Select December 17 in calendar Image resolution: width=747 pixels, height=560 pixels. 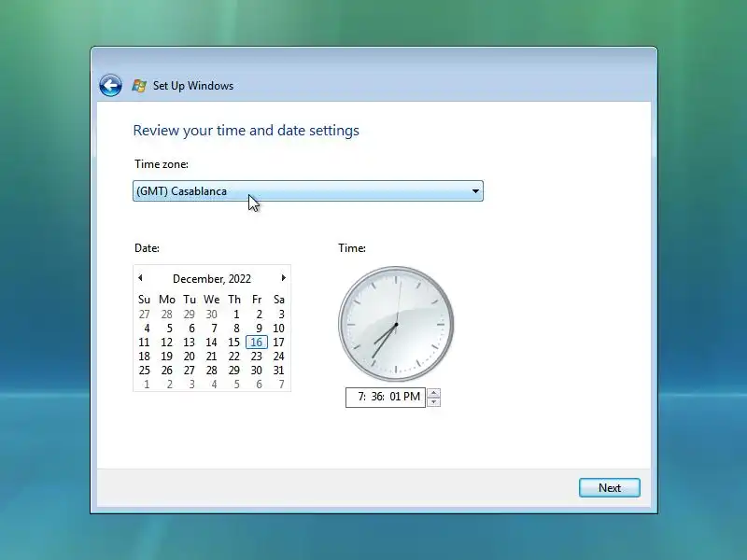tap(278, 342)
